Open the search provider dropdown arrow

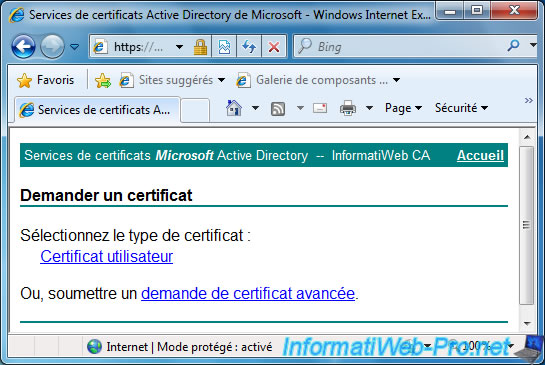533,45
